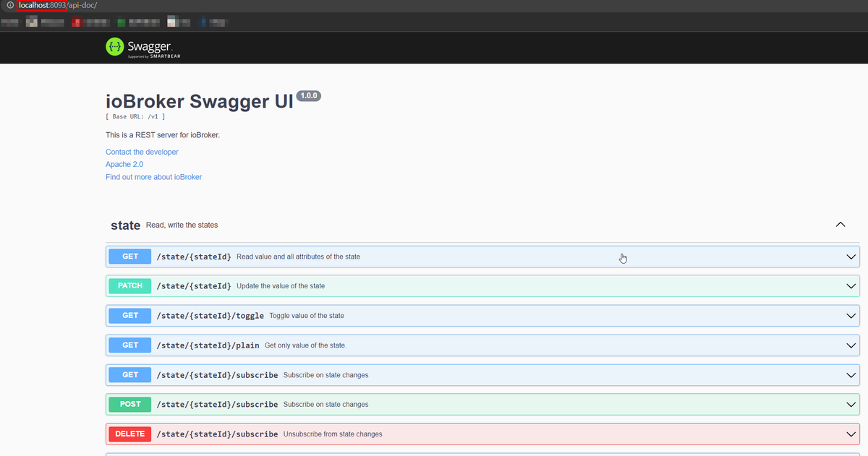The image size is (868, 456).
Task: Click the green bookmark icon in bookmarks bar
Action: [x=121, y=22]
